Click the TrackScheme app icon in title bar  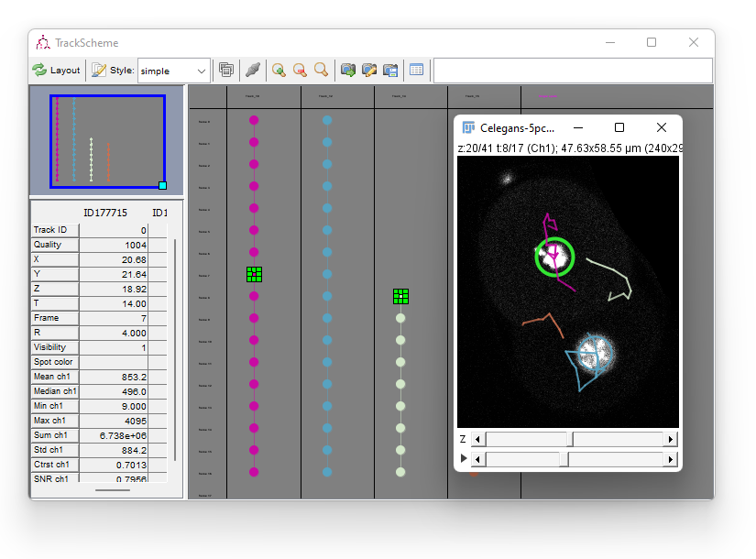[43, 42]
